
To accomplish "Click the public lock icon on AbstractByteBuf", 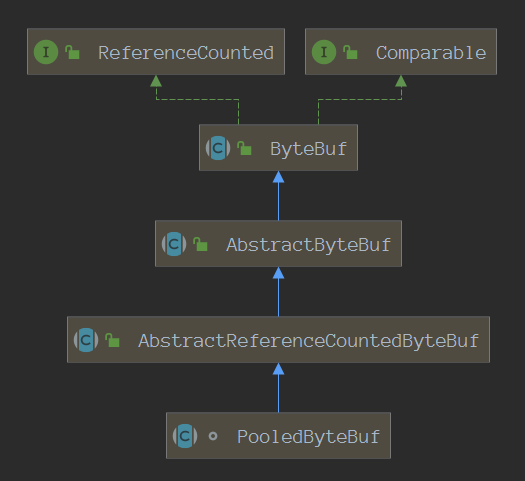I will pyautogui.click(x=200, y=244).
